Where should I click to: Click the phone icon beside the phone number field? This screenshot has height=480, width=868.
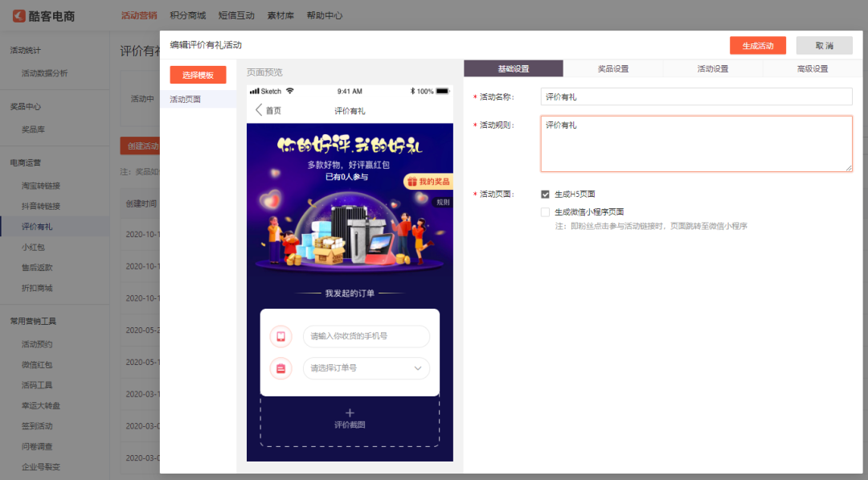(280, 336)
